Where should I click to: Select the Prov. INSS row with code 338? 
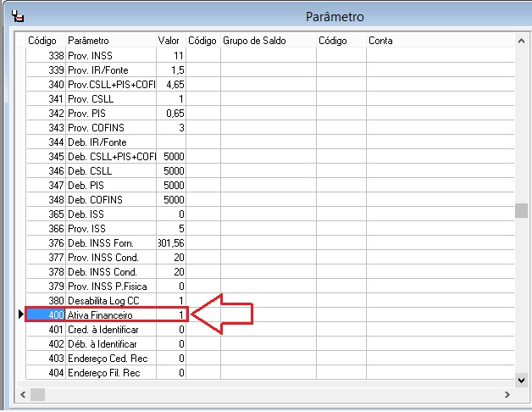click(110, 55)
